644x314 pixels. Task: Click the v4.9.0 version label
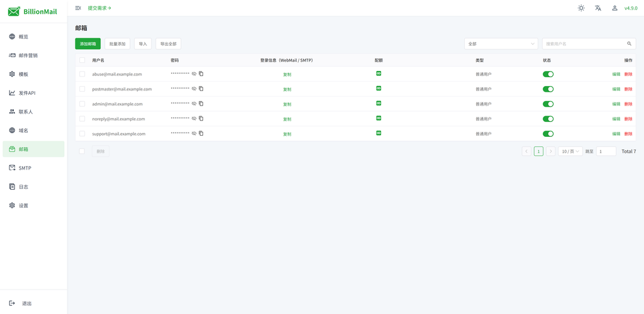pyautogui.click(x=631, y=8)
